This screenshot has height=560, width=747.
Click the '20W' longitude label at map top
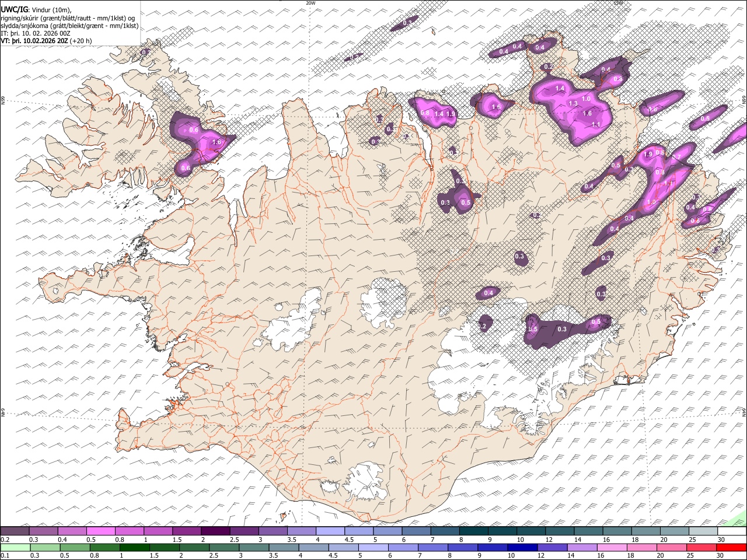click(x=310, y=3)
